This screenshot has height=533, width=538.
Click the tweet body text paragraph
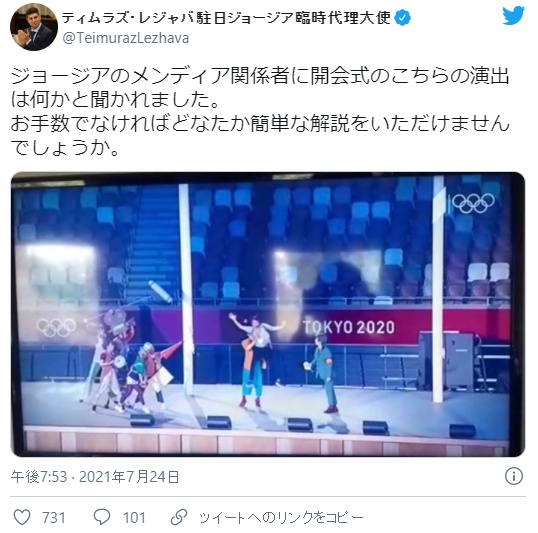[x=260, y=112]
